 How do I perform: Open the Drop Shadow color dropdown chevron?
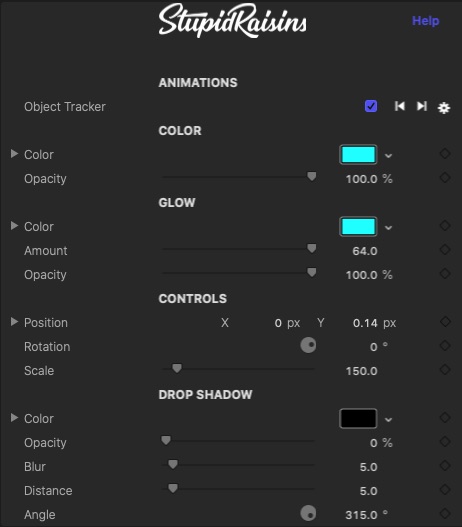388,420
